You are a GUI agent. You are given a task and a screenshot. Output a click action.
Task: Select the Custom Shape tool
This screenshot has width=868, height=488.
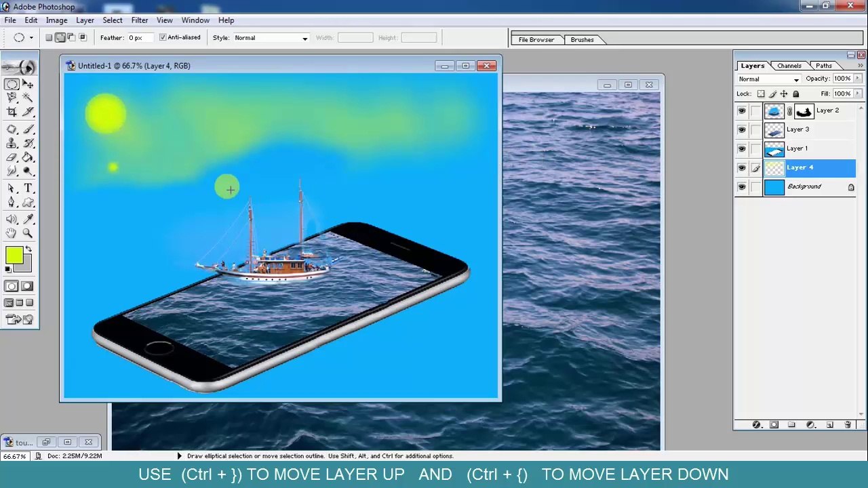coord(28,202)
